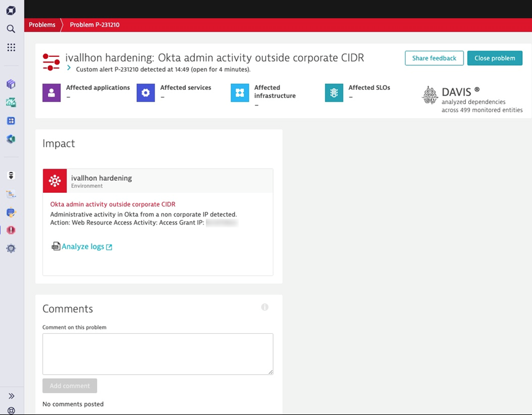Select the red Problems alert icon in sidebar
The image size is (532, 415).
10,230
